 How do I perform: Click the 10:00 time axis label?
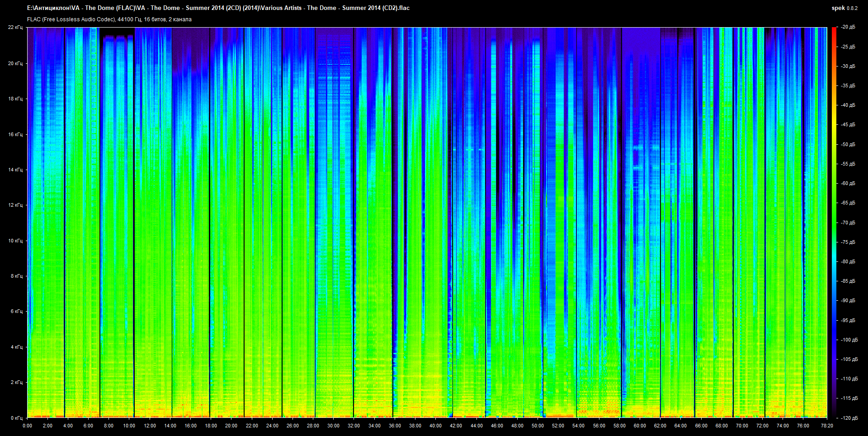(129, 426)
